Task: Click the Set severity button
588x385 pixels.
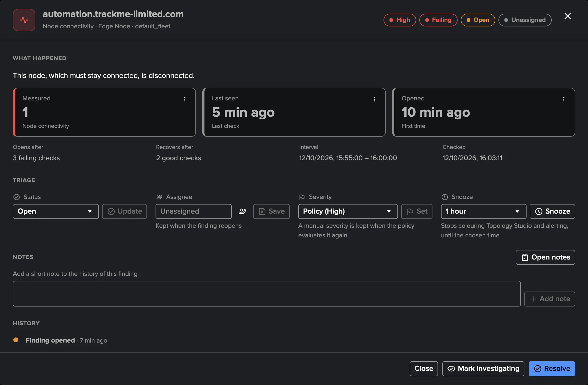Action: coord(417,211)
